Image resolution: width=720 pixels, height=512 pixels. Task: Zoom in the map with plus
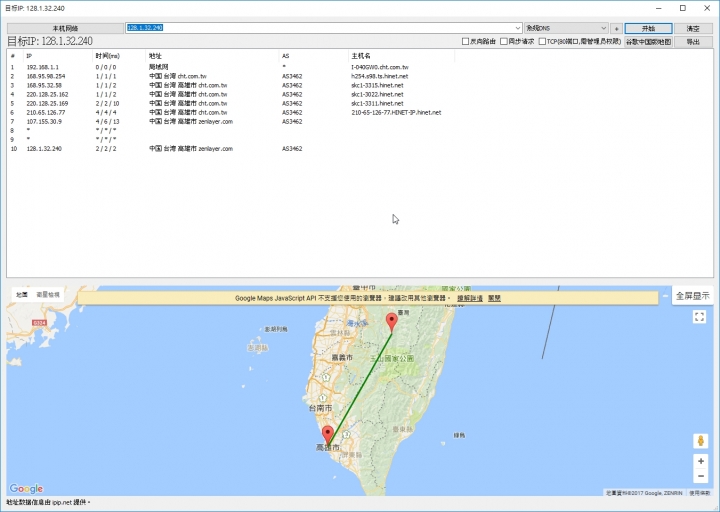pyautogui.click(x=701, y=461)
